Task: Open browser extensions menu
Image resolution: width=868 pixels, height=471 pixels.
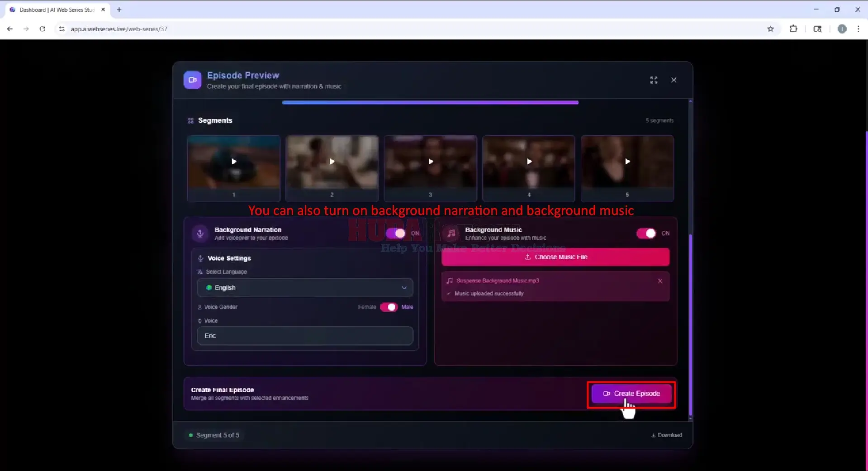Action: coord(793,29)
